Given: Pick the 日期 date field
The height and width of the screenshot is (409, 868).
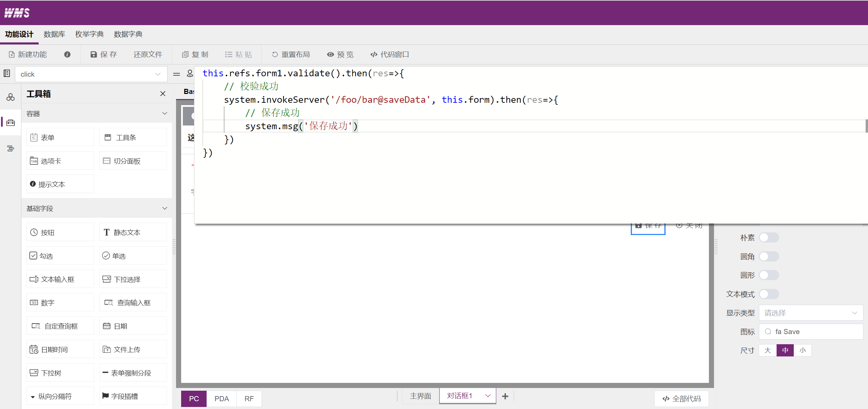Looking at the screenshot, I should pos(133,326).
